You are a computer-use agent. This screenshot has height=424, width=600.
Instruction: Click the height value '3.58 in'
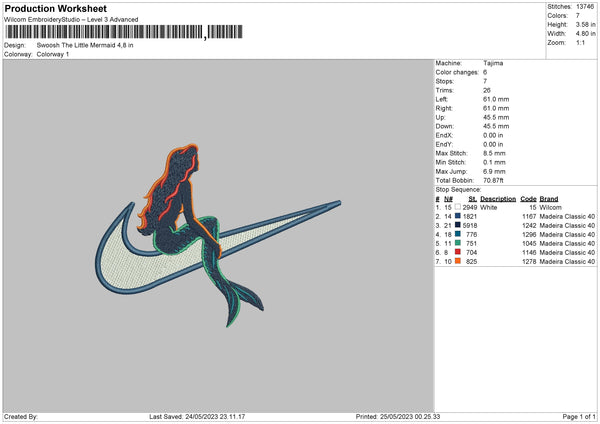[585, 24]
